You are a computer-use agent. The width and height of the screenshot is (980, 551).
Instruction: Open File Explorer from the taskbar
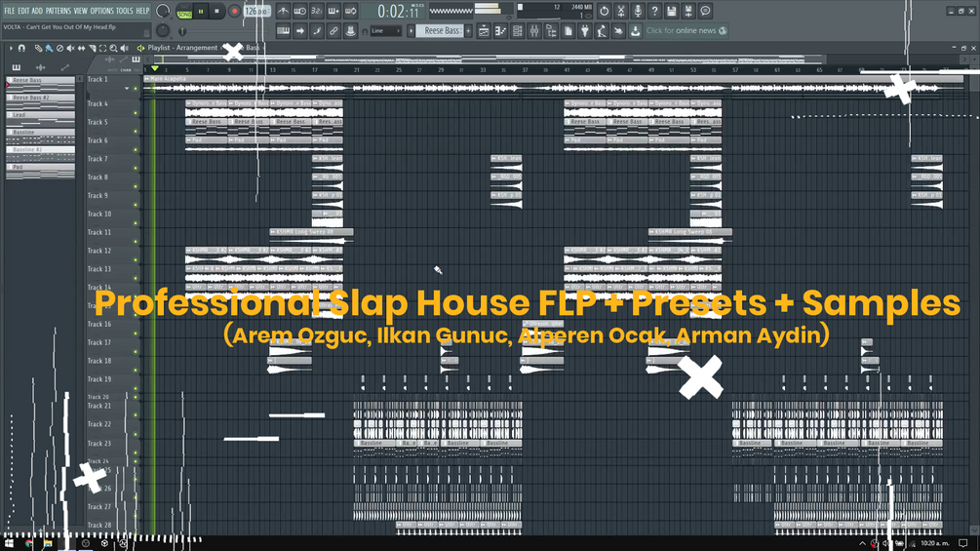click(x=48, y=544)
